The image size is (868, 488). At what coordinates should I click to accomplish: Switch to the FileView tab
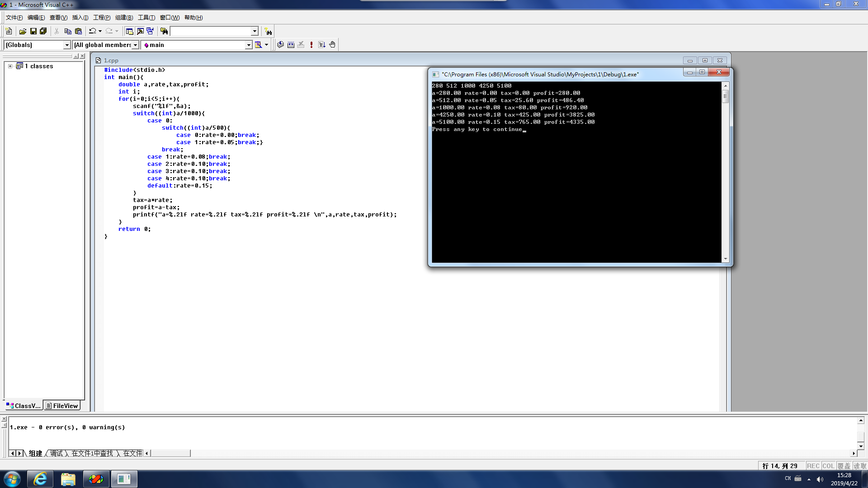[62, 406]
